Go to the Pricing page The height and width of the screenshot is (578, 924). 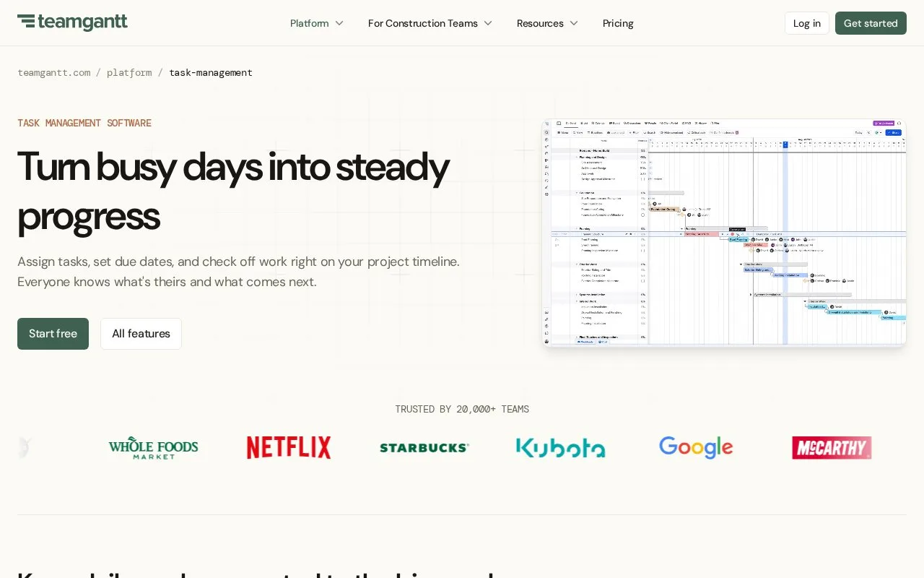618,23
